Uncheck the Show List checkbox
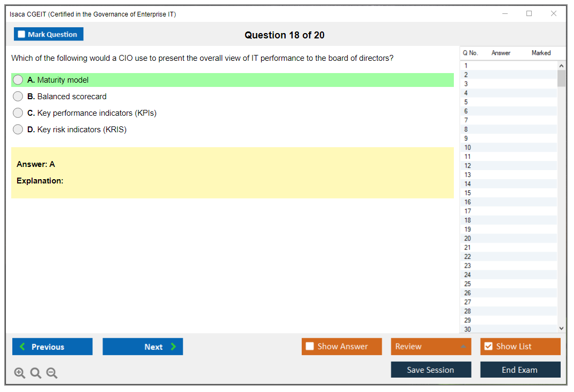This screenshot has width=574, height=392. [x=488, y=347]
